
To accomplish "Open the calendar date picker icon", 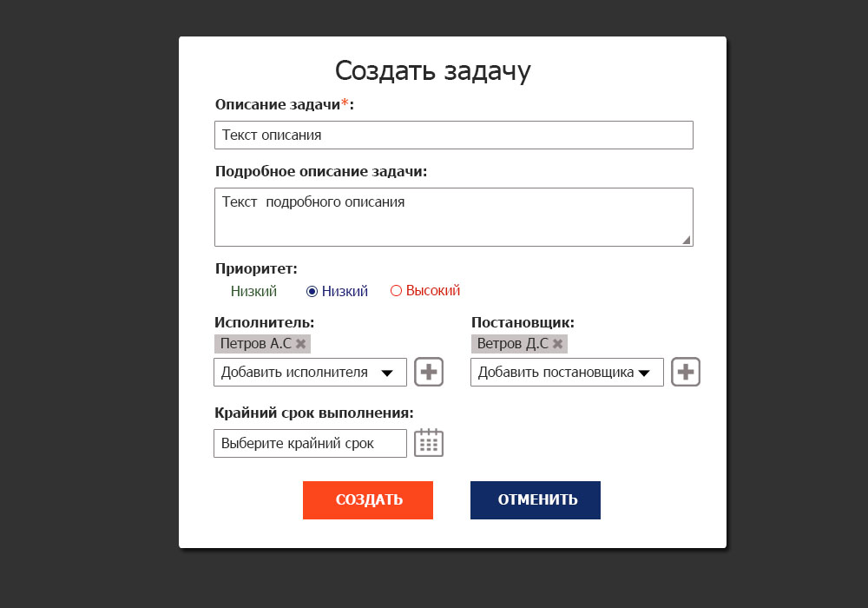I will [x=429, y=443].
